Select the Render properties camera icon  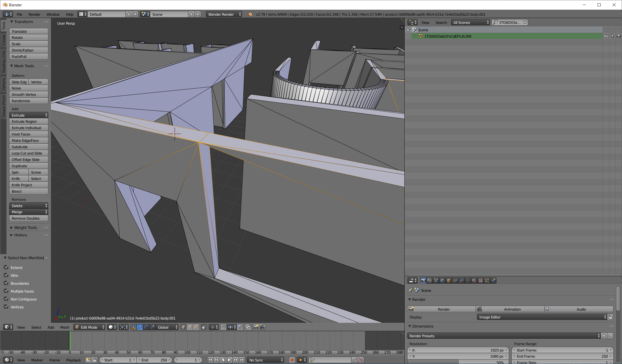[x=423, y=281]
